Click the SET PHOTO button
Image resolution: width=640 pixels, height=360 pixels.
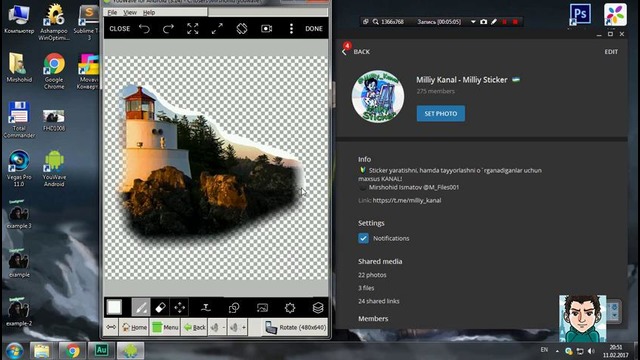pyautogui.click(x=440, y=113)
